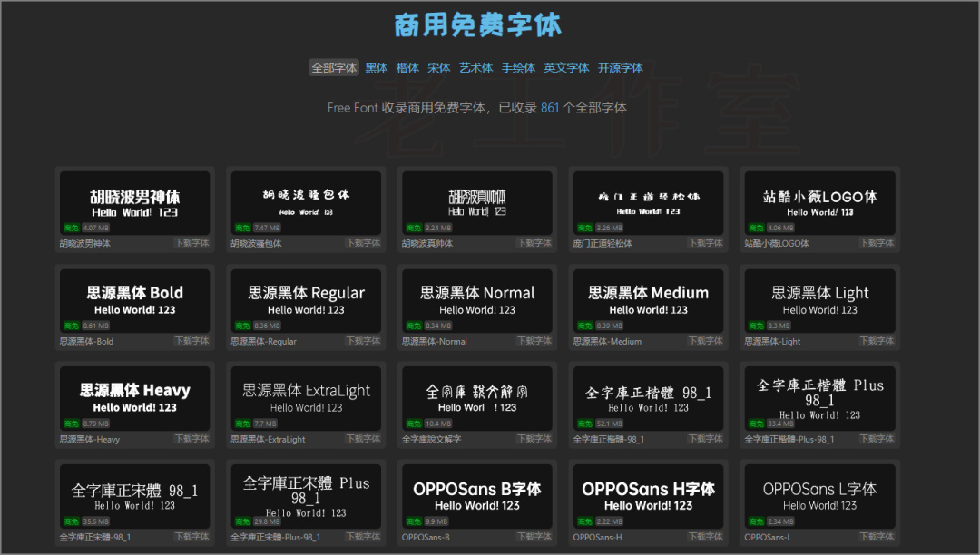Click the 商用免费字体 page title
The image size is (980, 555).
[477, 25]
